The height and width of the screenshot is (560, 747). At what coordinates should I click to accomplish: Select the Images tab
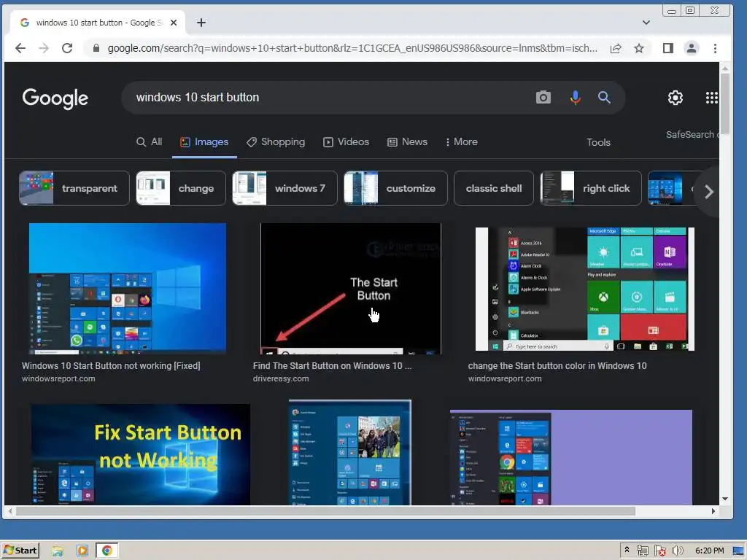tap(204, 142)
